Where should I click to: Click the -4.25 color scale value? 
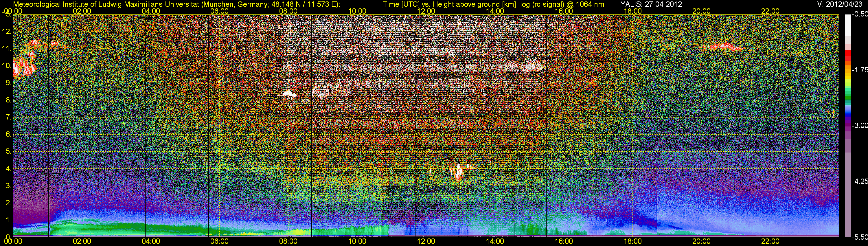click(x=860, y=181)
